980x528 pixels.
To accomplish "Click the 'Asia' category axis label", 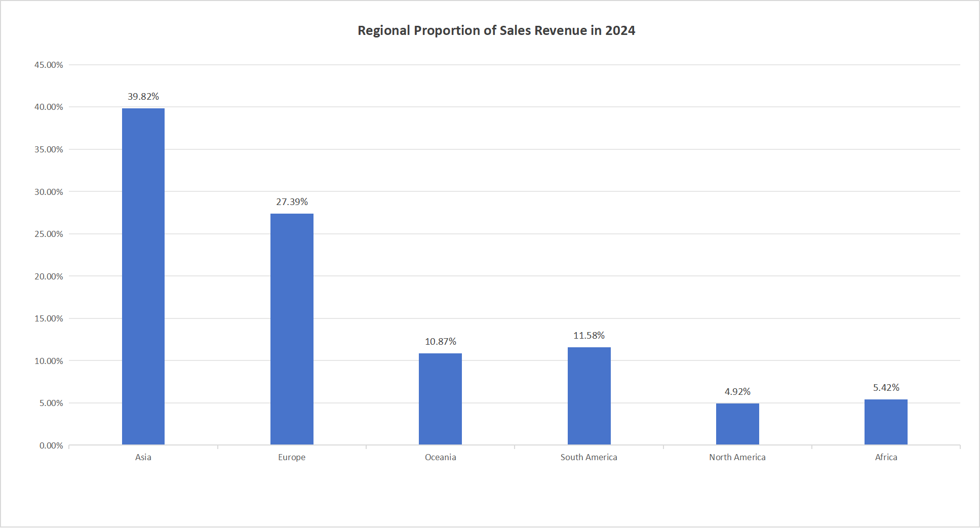I will [143, 457].
